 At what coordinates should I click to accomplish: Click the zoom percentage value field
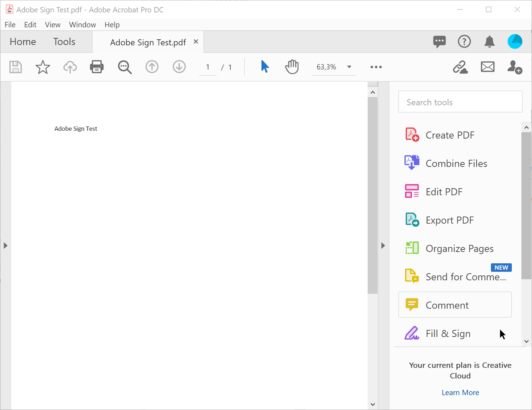(x=327, y=67)
